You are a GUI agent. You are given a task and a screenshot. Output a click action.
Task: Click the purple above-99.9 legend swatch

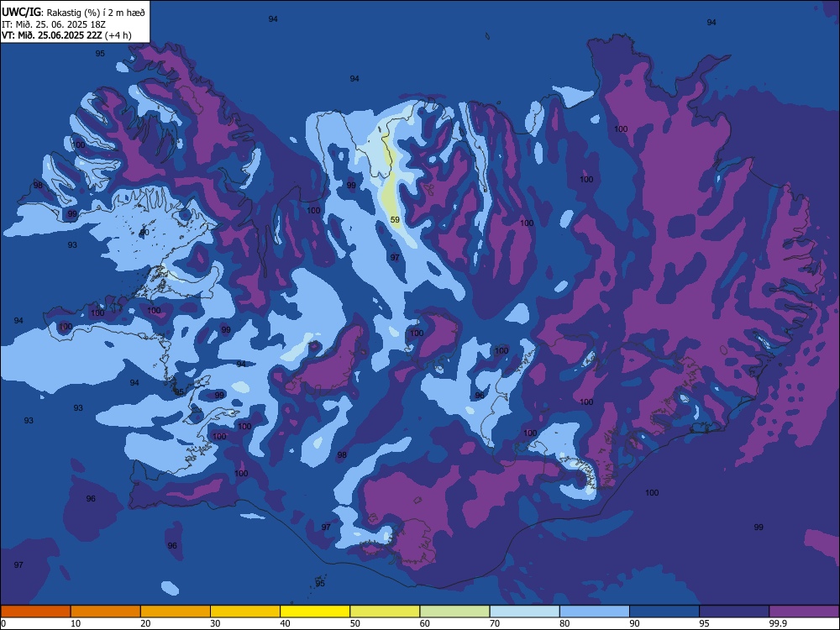coord(805,612)
